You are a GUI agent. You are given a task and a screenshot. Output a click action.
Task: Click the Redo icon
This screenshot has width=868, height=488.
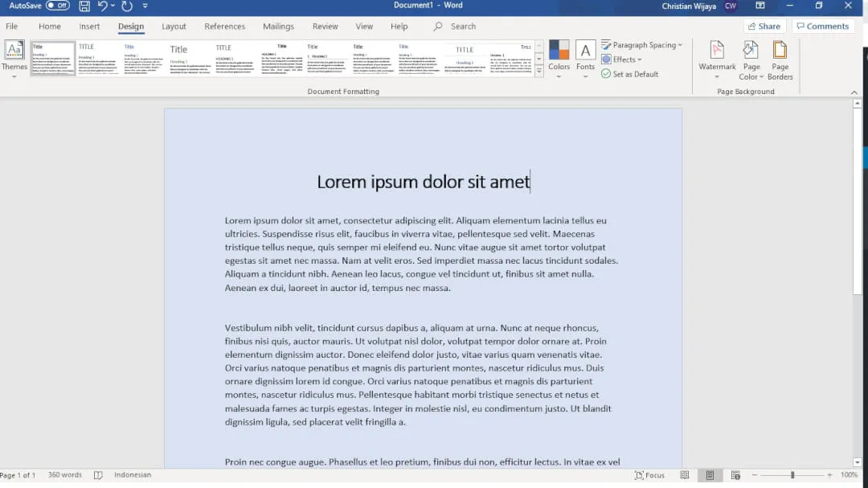click(127, 6)
